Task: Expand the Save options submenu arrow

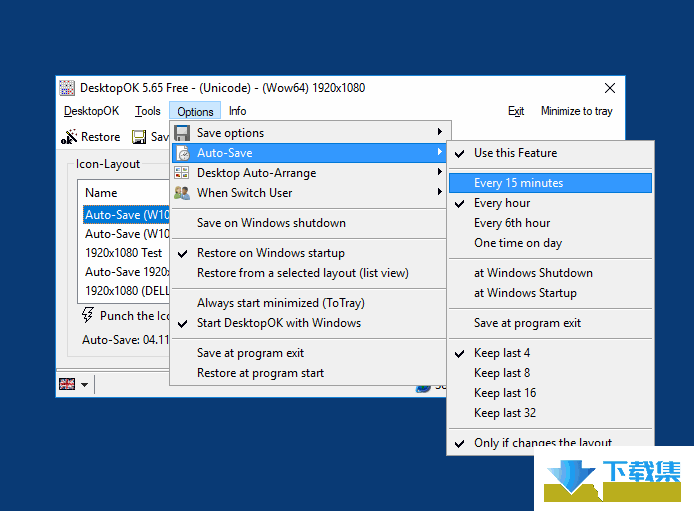Action: (x=440, y=131)
